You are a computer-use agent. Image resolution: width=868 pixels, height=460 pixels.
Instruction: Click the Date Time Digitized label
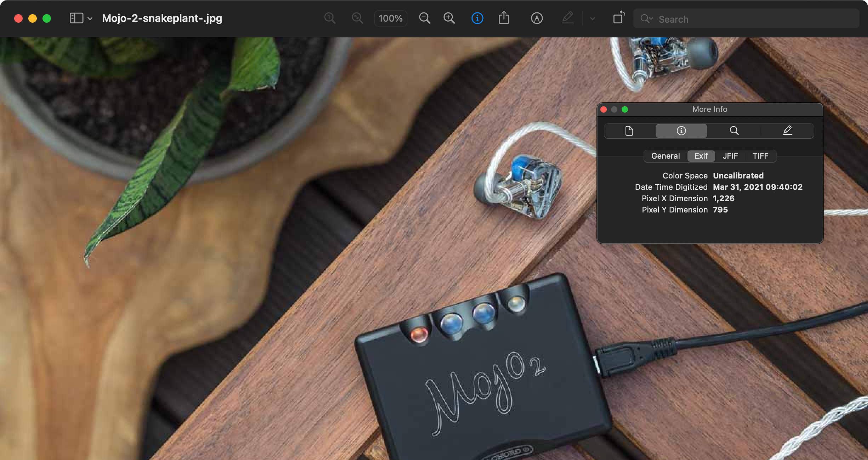point(671,187)
